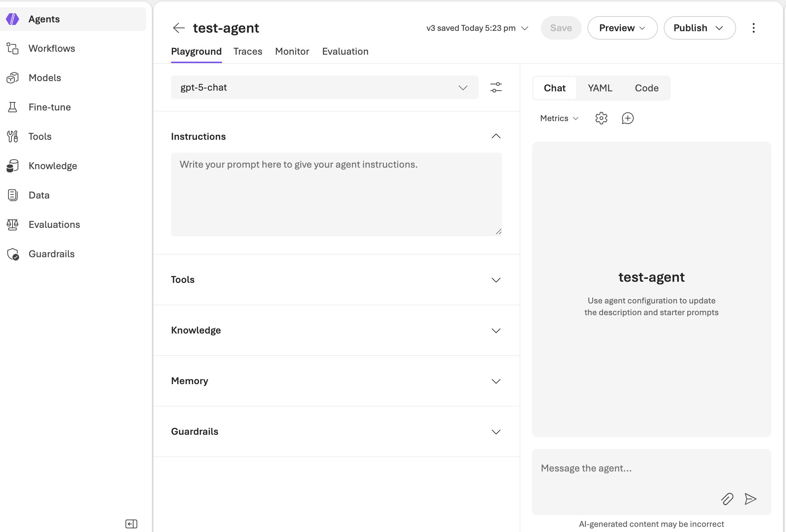Image resolution: width=786 pixels, height=532 pixels.
Task: Open chat settings gear icon
Action: [x=601, y=118]
